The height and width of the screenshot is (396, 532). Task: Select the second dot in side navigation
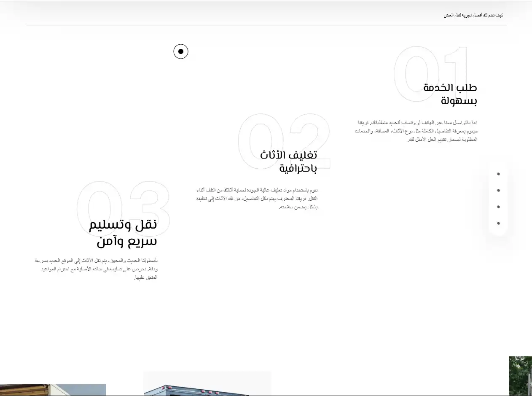click(498, 190)
